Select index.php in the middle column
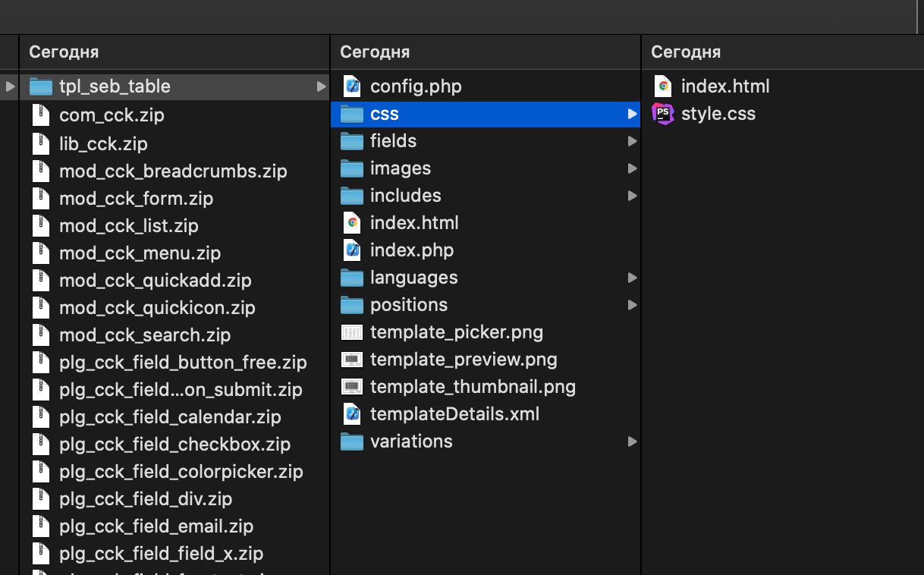The width and height of the screenshot is (924, 575). point(411,250)
